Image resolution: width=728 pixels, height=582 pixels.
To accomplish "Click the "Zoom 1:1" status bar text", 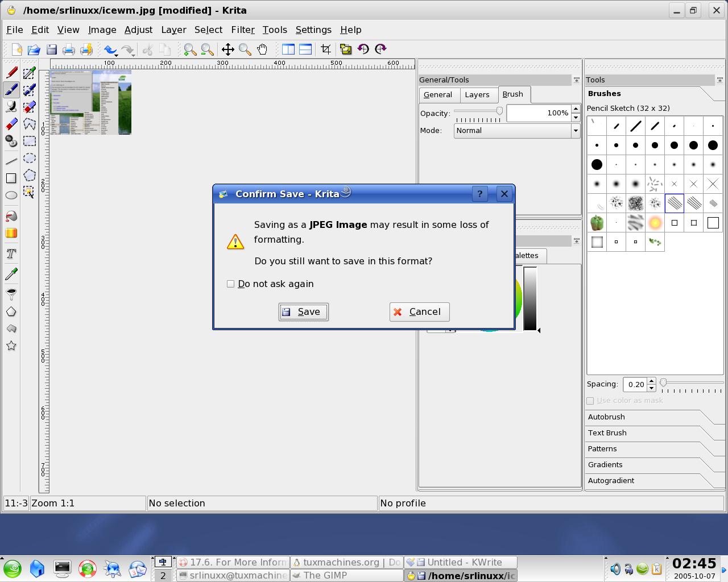I will 53,503.
